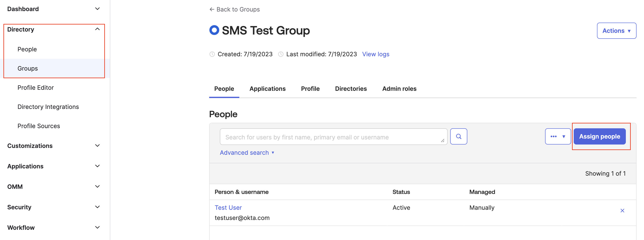Click the user search input field
Image resolution: width=644 pixels, height=240 pixels.
pyautogui.click(x=330, y=137)
